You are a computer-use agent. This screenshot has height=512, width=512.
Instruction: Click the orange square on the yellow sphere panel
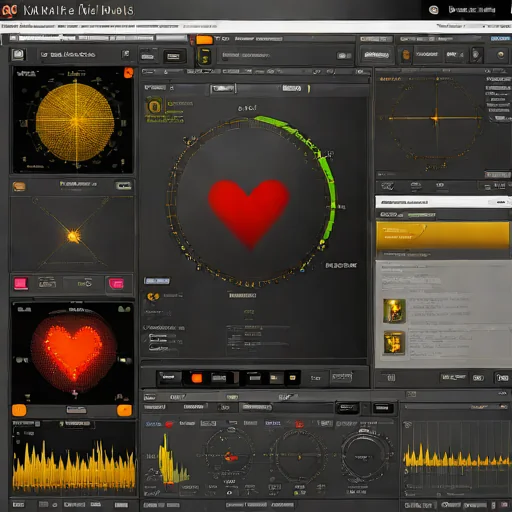pos(128,73)
